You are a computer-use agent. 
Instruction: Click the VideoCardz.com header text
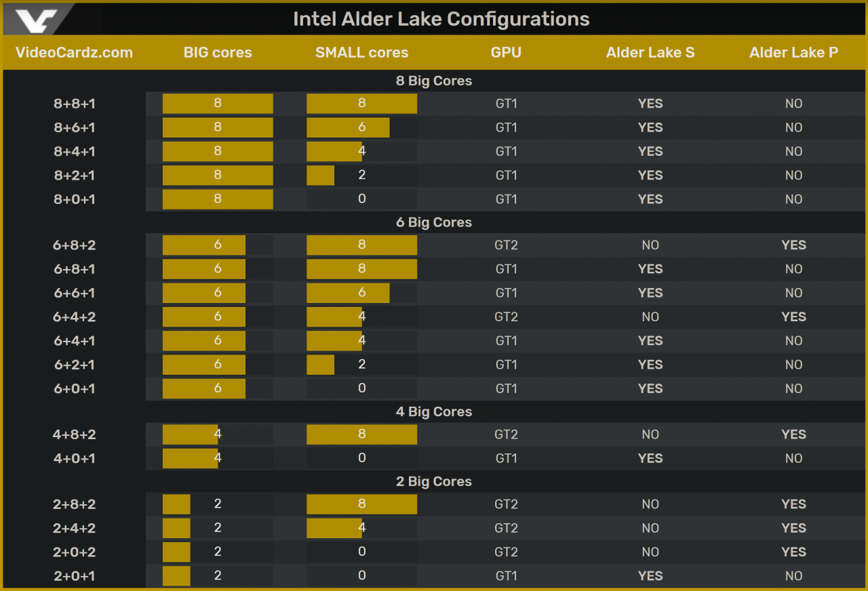point(74,52)
